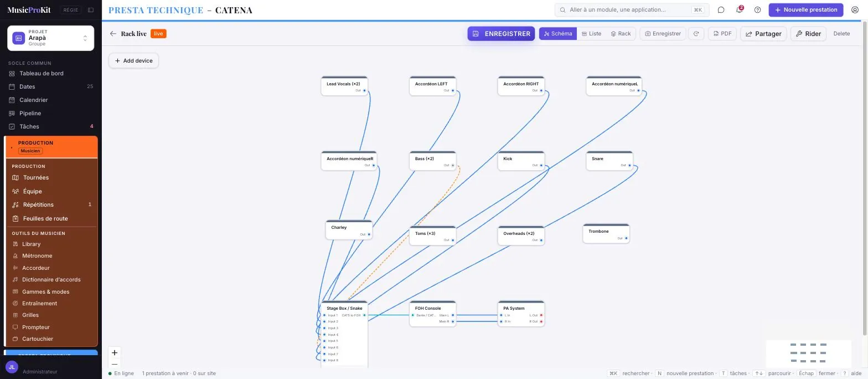Open Calendrier in the sidebar
Image resolution: width=868 pixels, height=379 pixels.
click(51, 100)
